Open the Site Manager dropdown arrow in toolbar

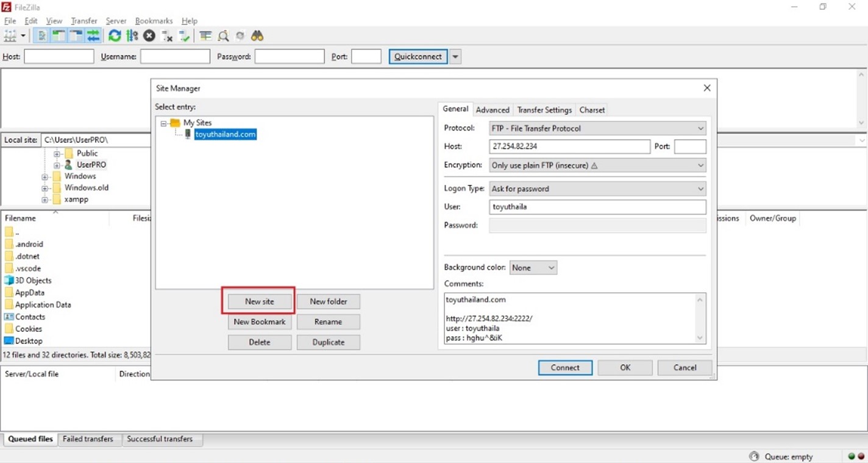pyautogui.click(x=23, y=36)
